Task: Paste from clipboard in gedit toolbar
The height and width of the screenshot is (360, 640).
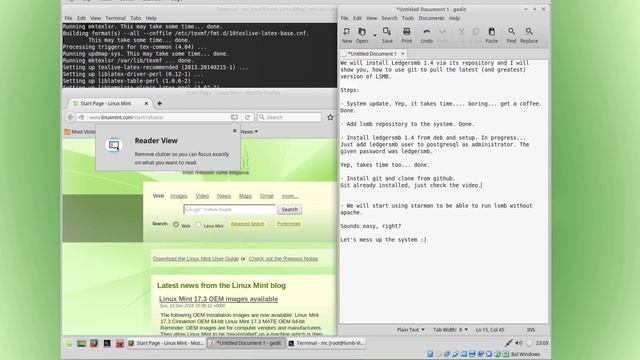Action: coord(491,35)
